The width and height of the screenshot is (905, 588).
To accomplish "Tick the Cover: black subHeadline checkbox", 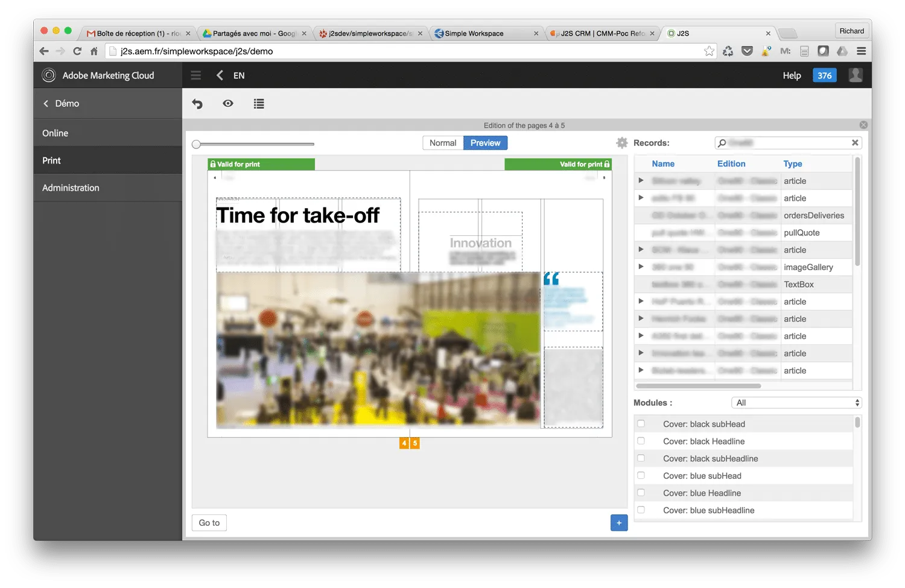I will point(641,458).
